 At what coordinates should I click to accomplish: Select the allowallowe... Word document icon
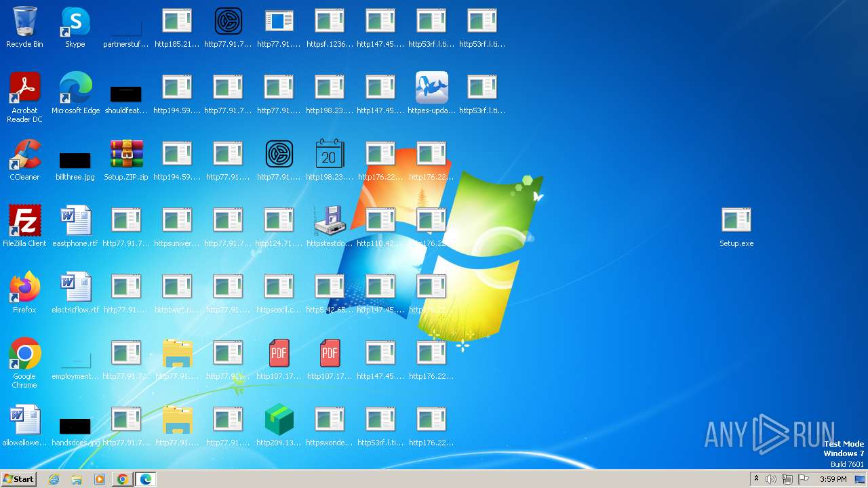pos(24,426)
